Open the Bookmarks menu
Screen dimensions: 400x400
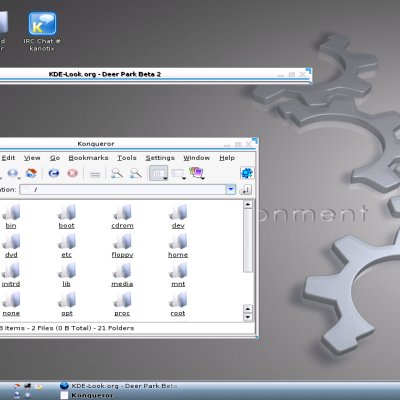pyautogui.click(x=88, y=158)
